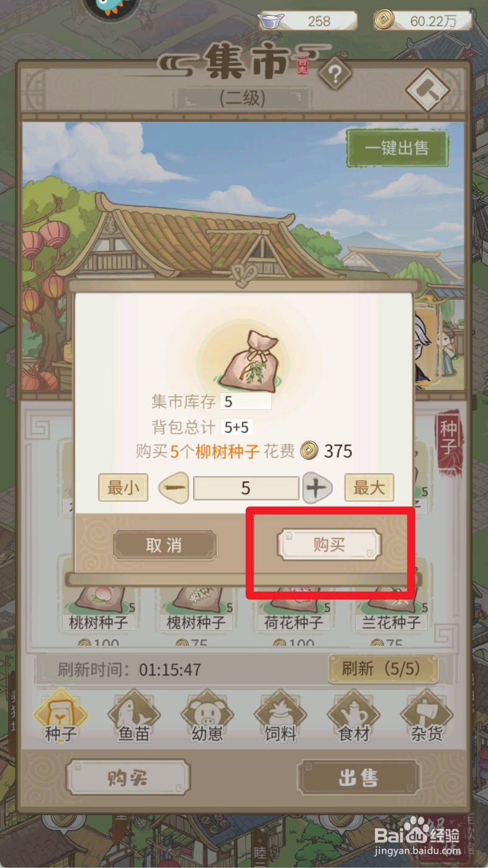Tap the copper coin balance 60.22万
The height and width of the screenshot is (868, 488).
(423, 20)
